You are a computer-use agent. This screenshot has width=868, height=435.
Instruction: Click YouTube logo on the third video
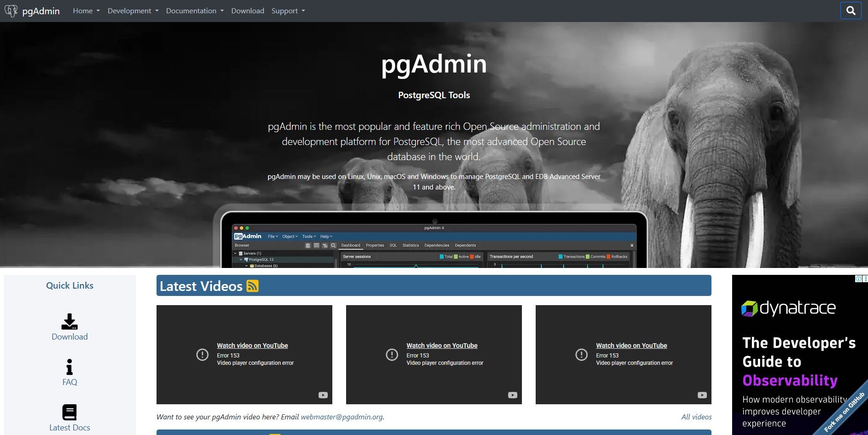[702, 395]
